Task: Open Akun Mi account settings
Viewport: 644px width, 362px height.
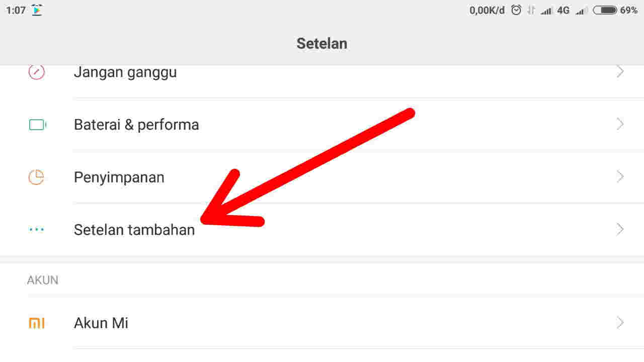Action: (101, 323)
